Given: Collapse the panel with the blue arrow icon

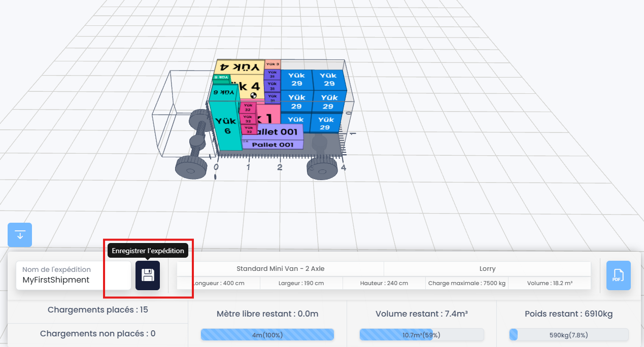Looking at the screenshot, I should pos(19,235).
